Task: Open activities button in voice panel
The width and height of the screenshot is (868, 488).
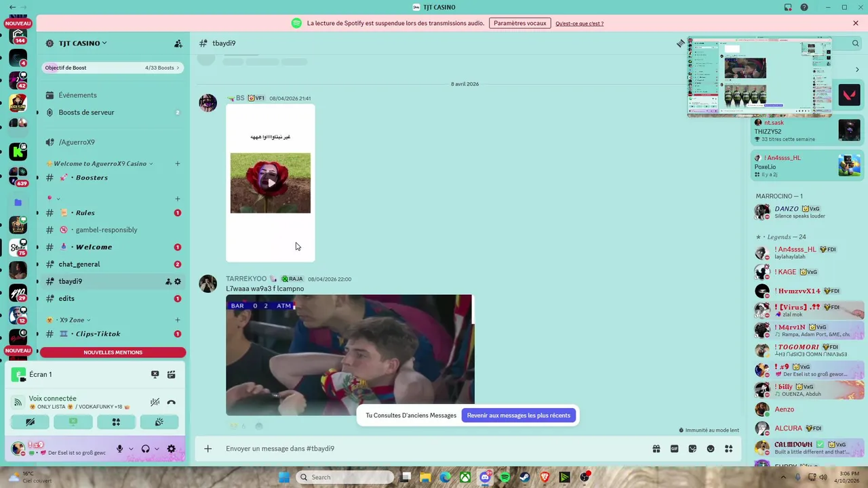Action: pos(116,422)
